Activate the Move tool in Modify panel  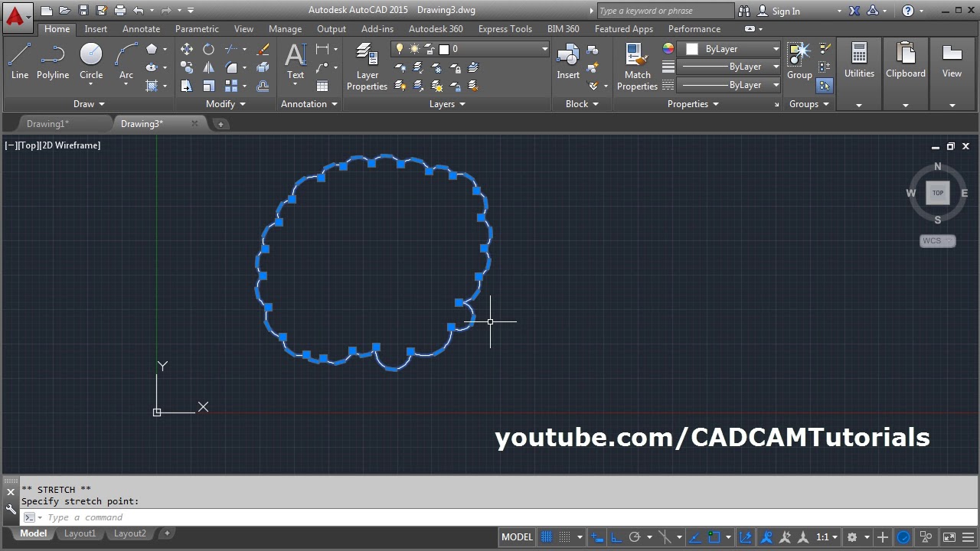187,49
